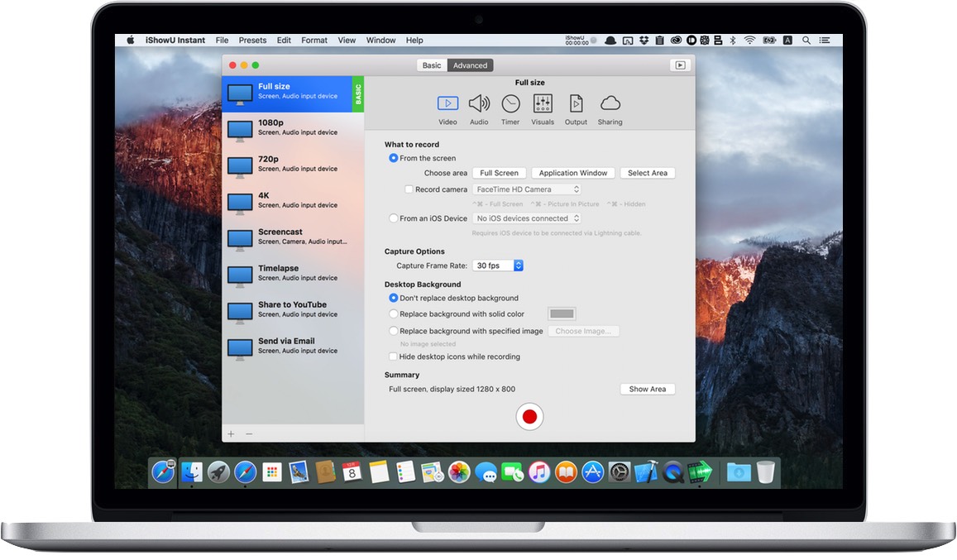
Task: Remove preset with the minus icon
Action: 249,433
